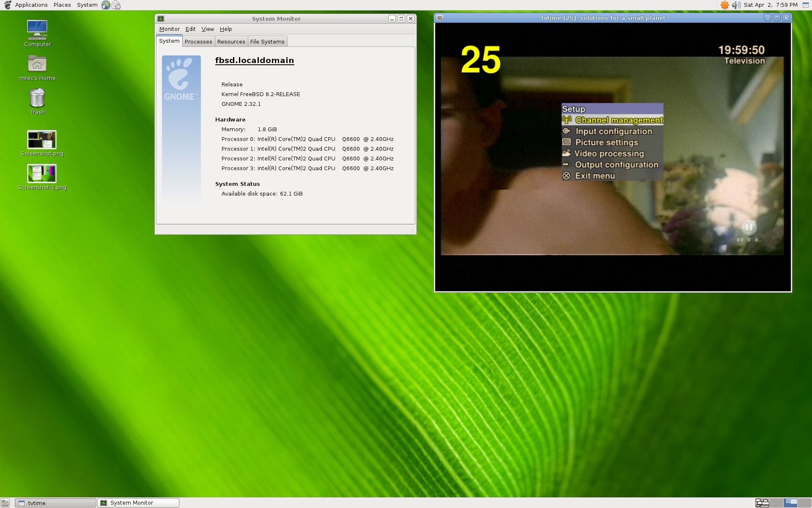Screen dimensions: 812x508
Task: Maximize the System Monitor window
Action: pos(401,19)
